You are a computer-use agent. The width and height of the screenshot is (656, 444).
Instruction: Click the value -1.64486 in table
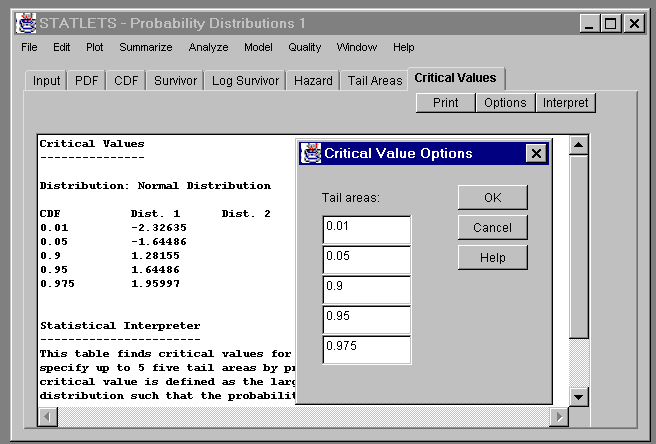159,242
